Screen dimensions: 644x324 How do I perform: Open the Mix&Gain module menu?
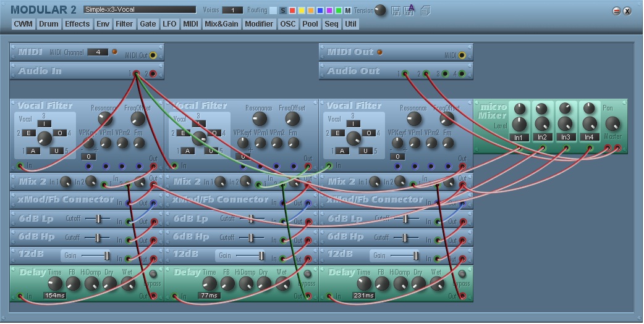221,24
